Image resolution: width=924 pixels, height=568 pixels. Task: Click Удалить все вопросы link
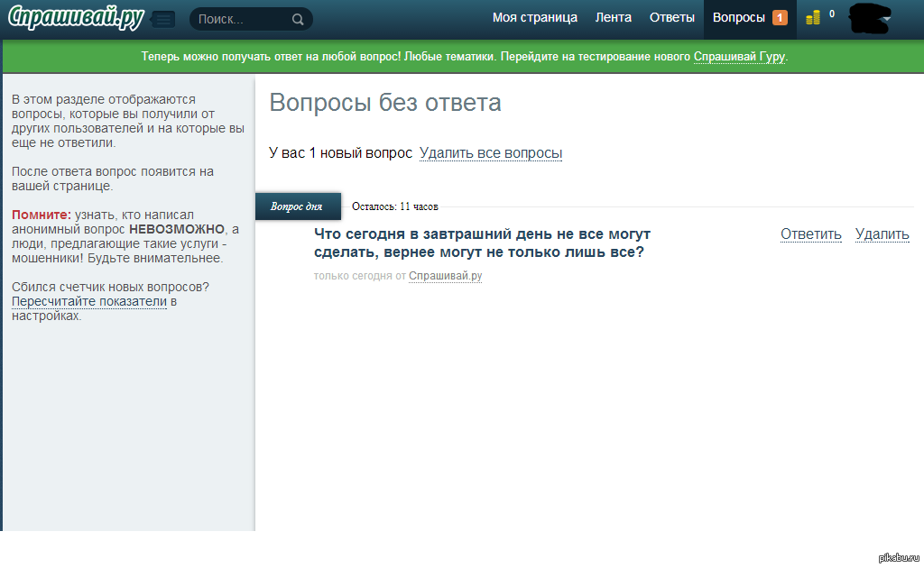click(x=491, y=153)
